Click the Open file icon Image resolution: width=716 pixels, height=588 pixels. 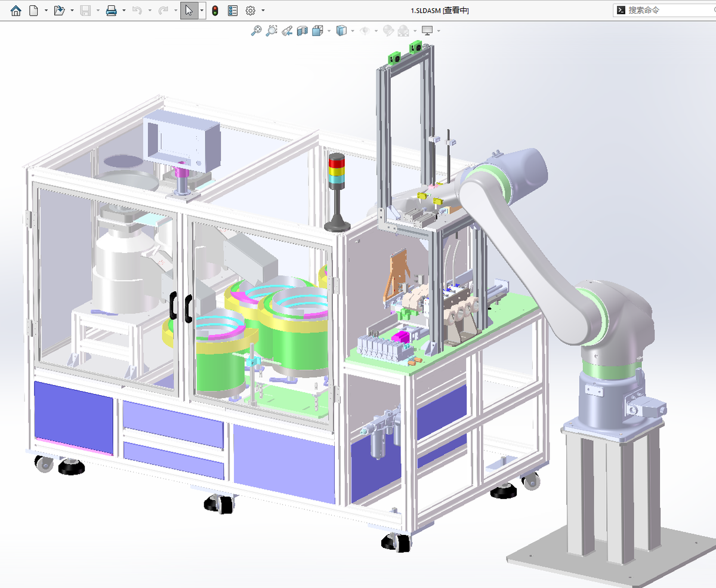tap(59, 10)
